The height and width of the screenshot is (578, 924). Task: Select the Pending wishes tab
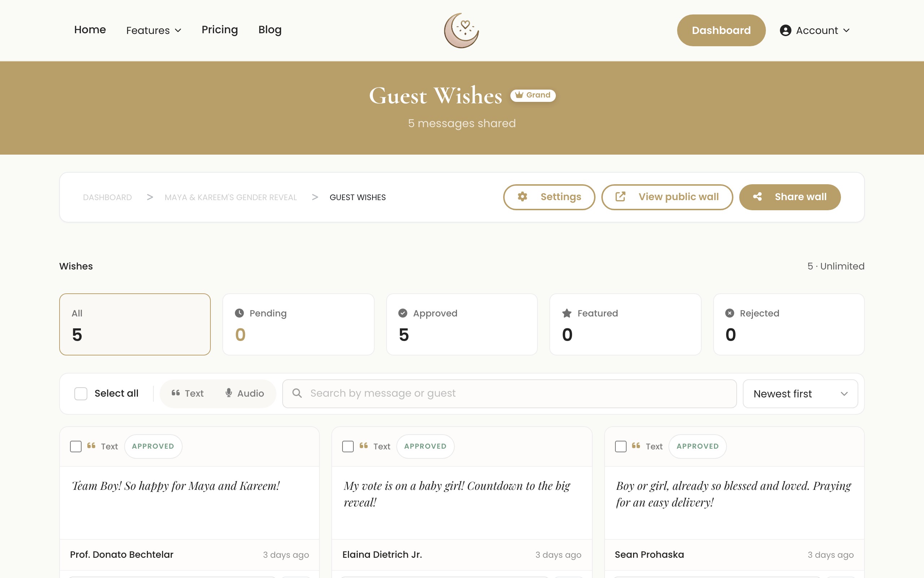[x=298, y=324]
